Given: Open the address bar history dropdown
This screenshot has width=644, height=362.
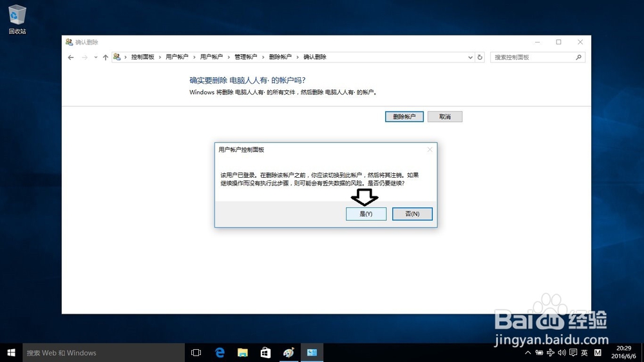Looking at the screenshot, I should point(470,57).
